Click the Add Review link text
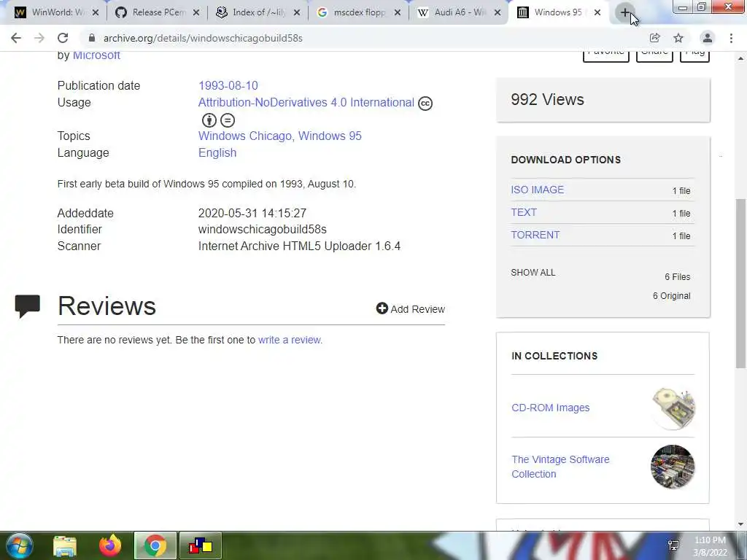The width and height of the screenshot is (747, 560). coord(418,309)
